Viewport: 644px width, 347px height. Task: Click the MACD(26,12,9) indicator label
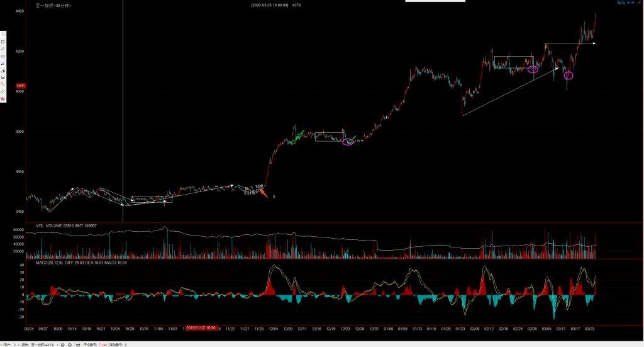pos(49,262)
